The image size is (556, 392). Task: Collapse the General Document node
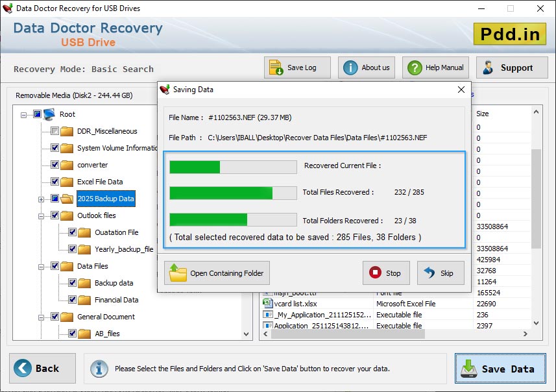pyautogui.click(x=41, y=317)
